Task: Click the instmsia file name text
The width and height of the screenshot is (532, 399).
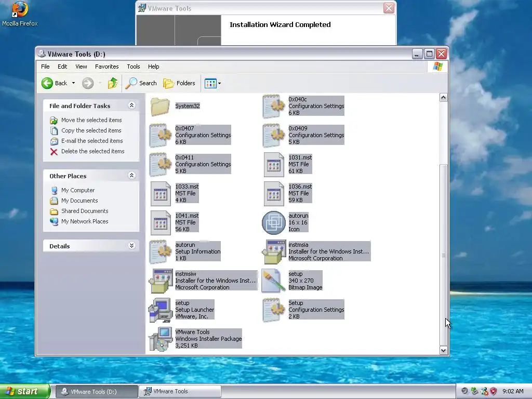Action: (x=298, y=245)
